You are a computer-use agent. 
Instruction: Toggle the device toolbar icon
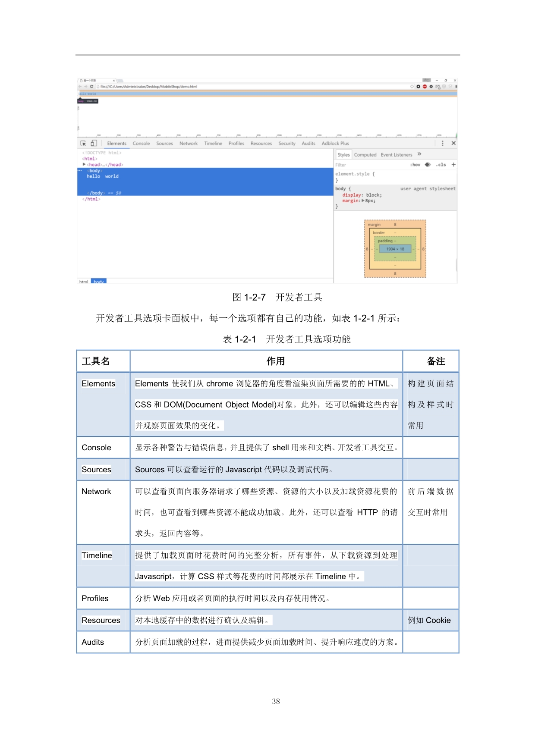[x=94, y=143]
